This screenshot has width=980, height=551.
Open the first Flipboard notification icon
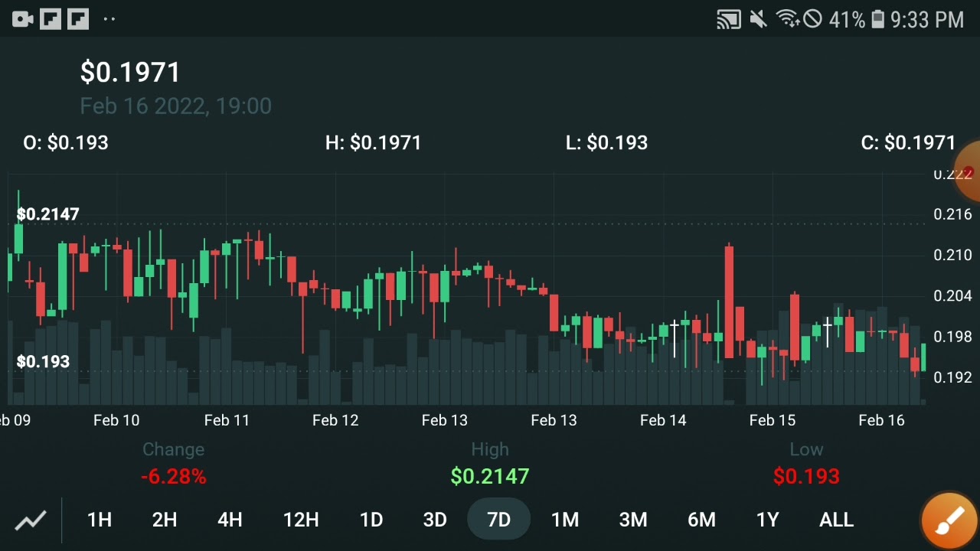coord(51,19)
